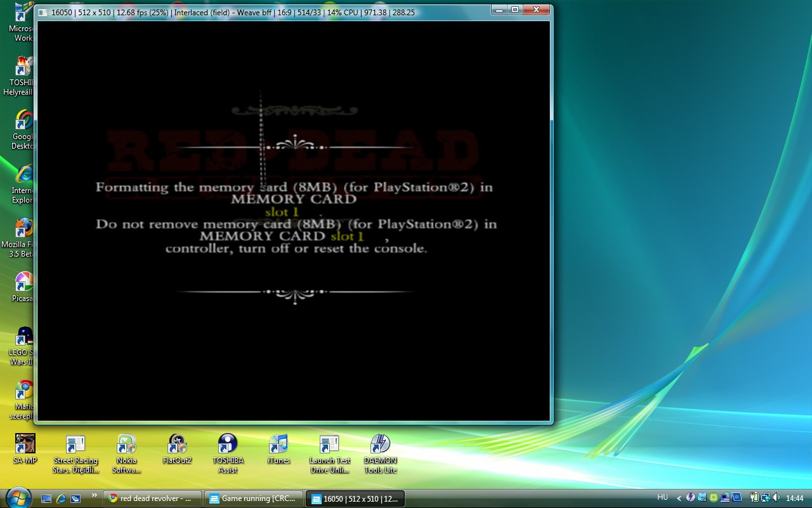This screenshot has width=812, height=508.
Task: Open the iTunes desktop shortcut
Action: [x=278, y=449]
